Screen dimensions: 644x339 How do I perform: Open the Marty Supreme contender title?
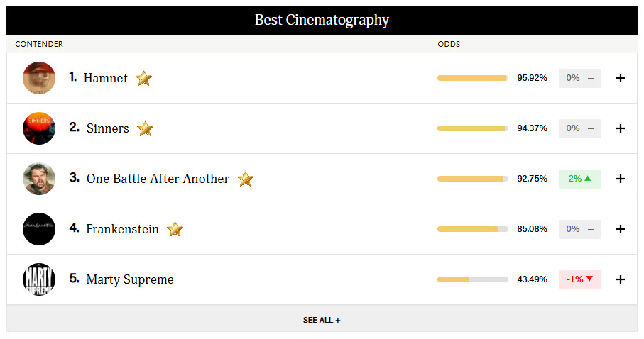click(130, 279)
